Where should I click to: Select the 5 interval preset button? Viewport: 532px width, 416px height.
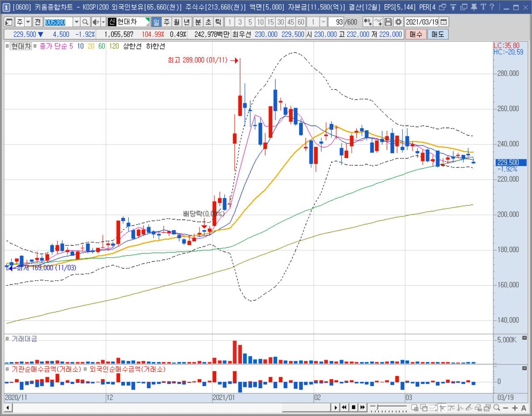click(x=250, y=22)
